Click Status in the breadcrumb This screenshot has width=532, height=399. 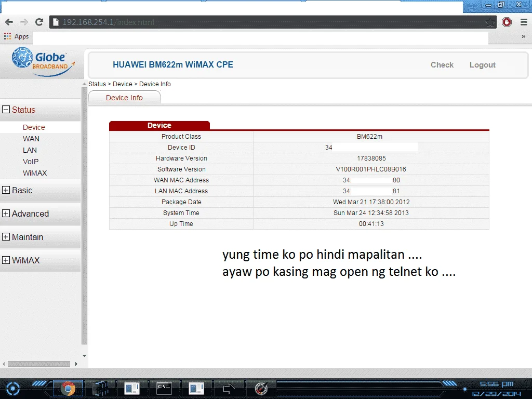(97, 84)
